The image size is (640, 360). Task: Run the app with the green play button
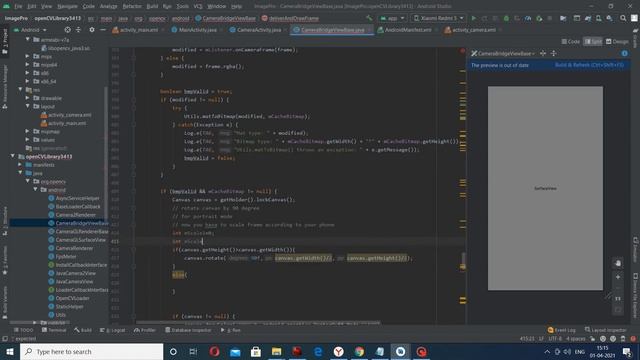coord(473,18)
